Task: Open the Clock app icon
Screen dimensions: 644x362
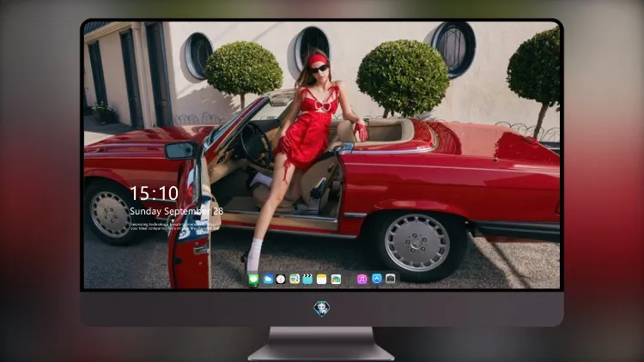Action: (281, 279)
